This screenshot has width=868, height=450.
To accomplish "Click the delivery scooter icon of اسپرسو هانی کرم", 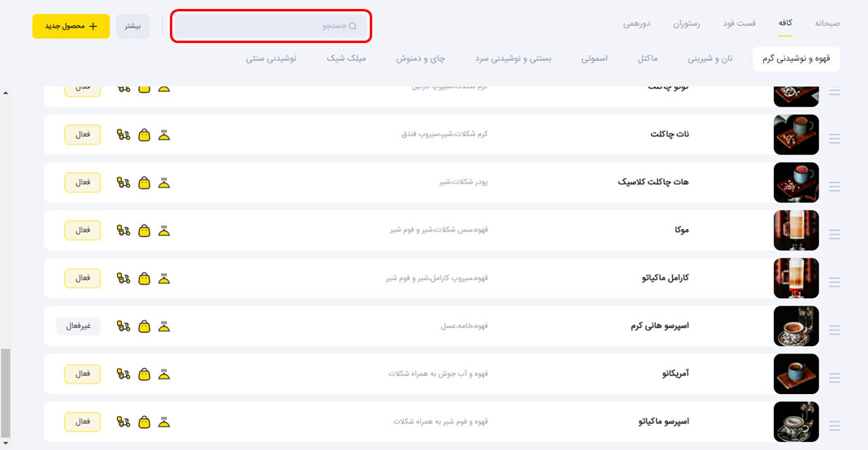I will click(x=124, y=326).
